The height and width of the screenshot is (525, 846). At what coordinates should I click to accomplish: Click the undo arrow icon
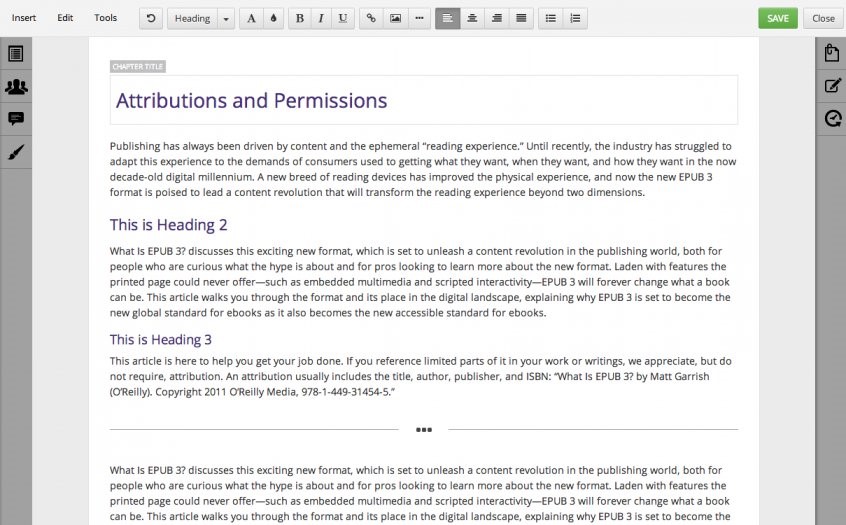[x=151, y=18]
